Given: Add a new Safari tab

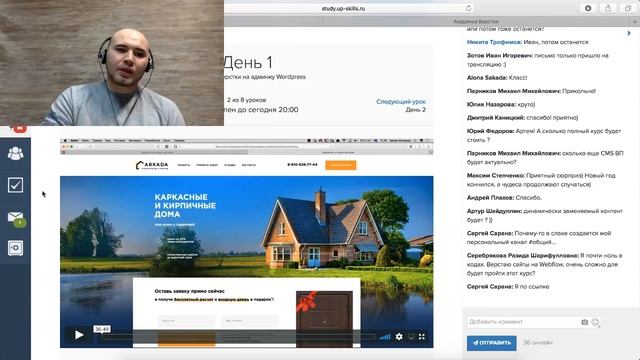Looking at the screenshot, I should 635,21.
